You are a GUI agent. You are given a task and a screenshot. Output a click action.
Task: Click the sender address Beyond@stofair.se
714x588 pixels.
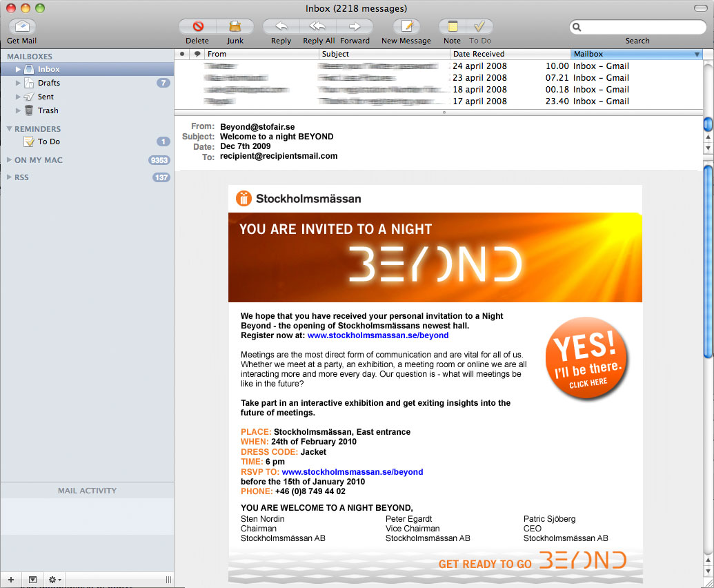pyautogui.click(x=257, y=126)
